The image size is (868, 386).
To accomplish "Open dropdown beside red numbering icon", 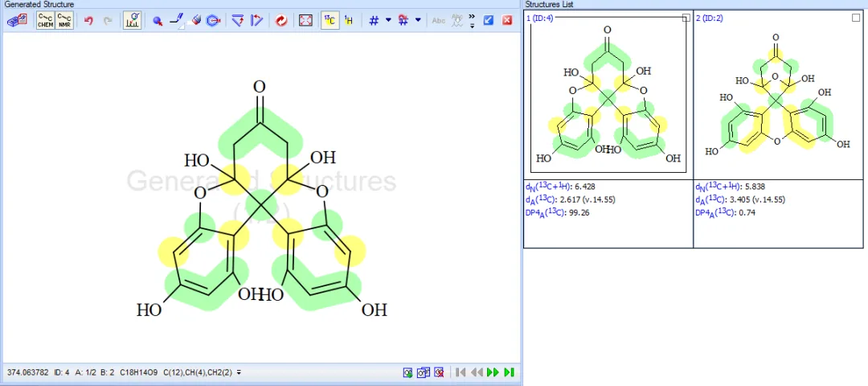I will pos(418,20).
